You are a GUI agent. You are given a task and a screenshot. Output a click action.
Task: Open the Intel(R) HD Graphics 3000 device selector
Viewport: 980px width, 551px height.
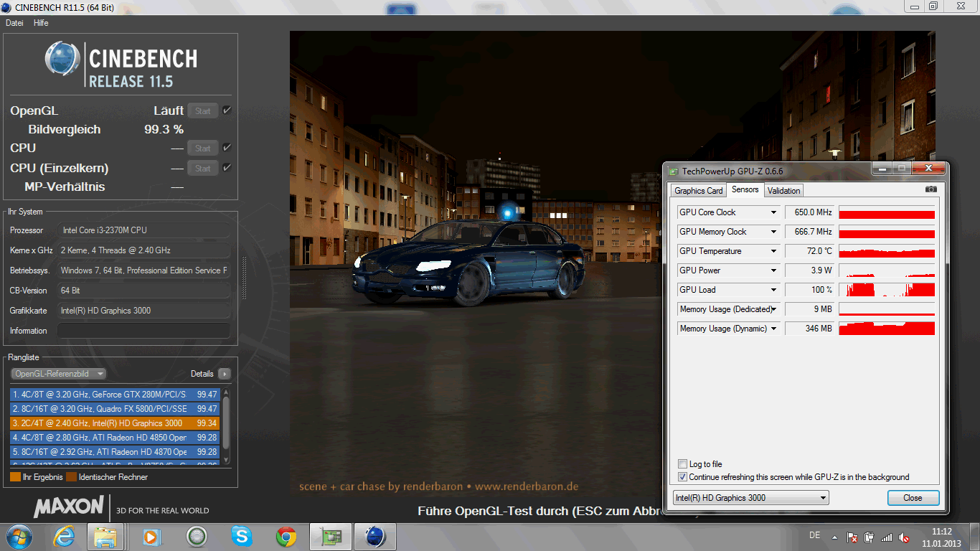coord(750,498)
